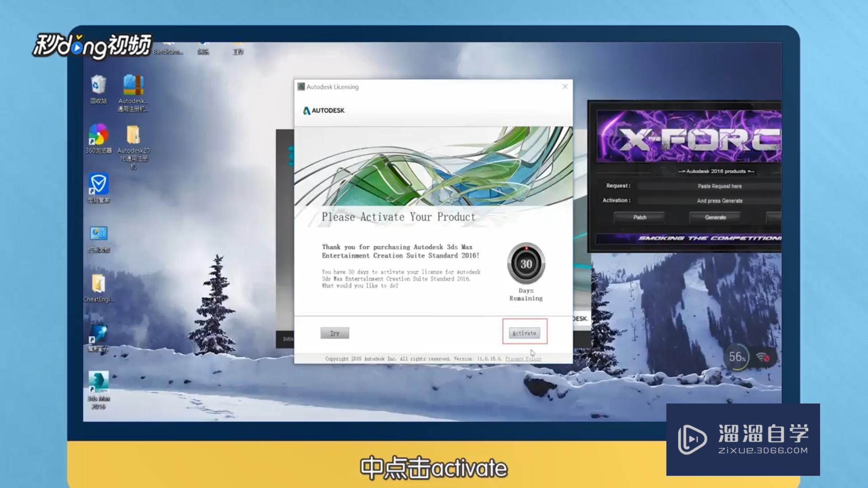Select the PC Manager shield icon
Viewport: 868px width, 488px height.
(99, 188)
